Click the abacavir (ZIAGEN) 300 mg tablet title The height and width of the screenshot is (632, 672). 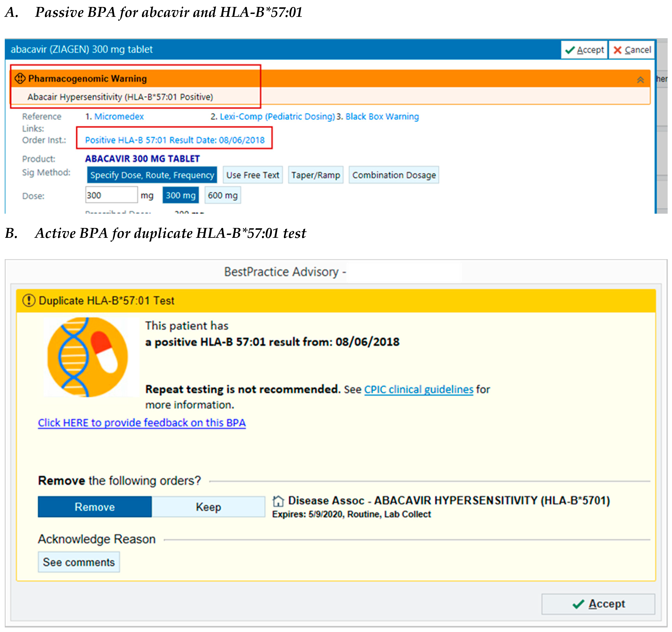[82, 49]
